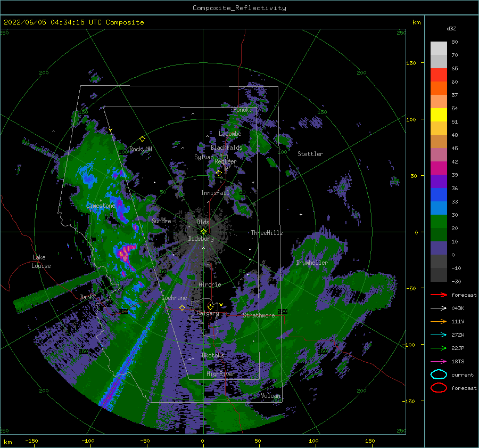Select the white 04DK arrow symbol
The width and height of the screenshot is (479, 448).
tap(439, 308)
